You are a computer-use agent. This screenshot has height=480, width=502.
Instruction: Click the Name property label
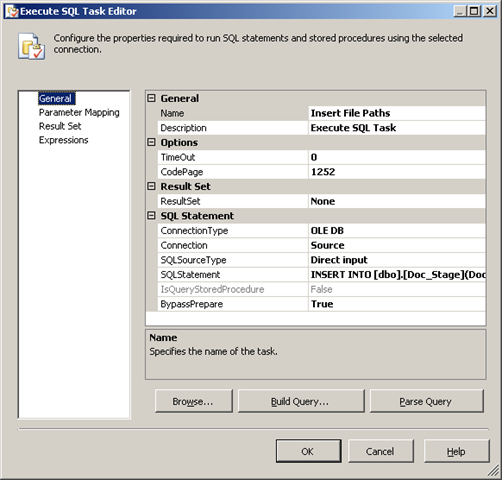pyautogui.click(x=172, y=113)
